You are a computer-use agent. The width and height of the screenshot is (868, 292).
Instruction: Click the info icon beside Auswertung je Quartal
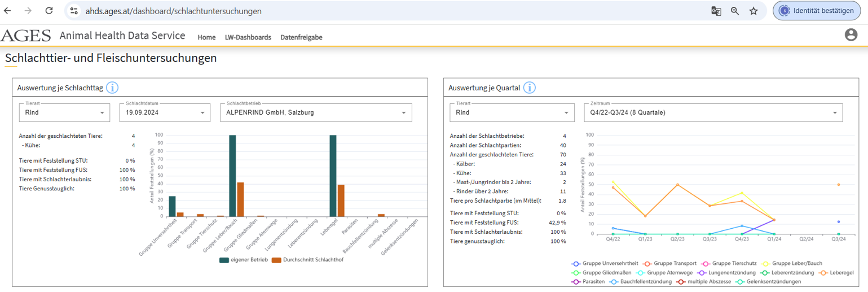(530, 88)
